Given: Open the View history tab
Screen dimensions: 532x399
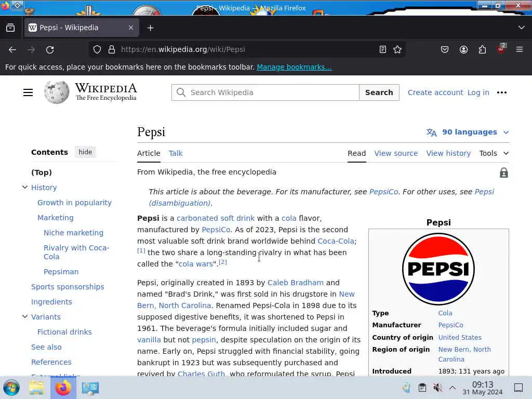Looking at the screenshot, I should pyautogui.click(x=448, y=153).
